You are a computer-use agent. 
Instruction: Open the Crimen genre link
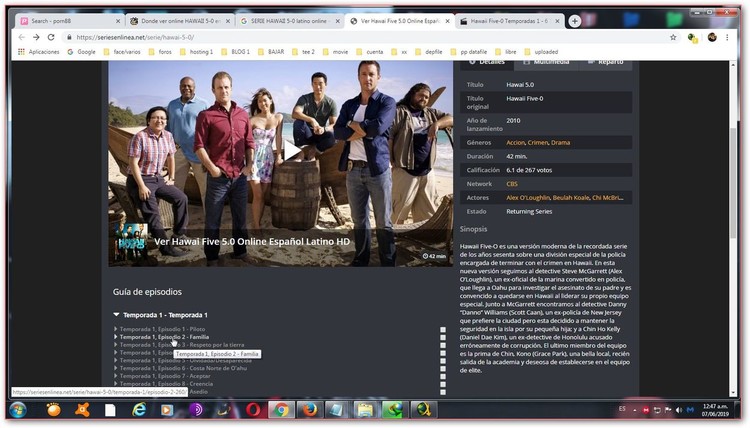[538, 143]
